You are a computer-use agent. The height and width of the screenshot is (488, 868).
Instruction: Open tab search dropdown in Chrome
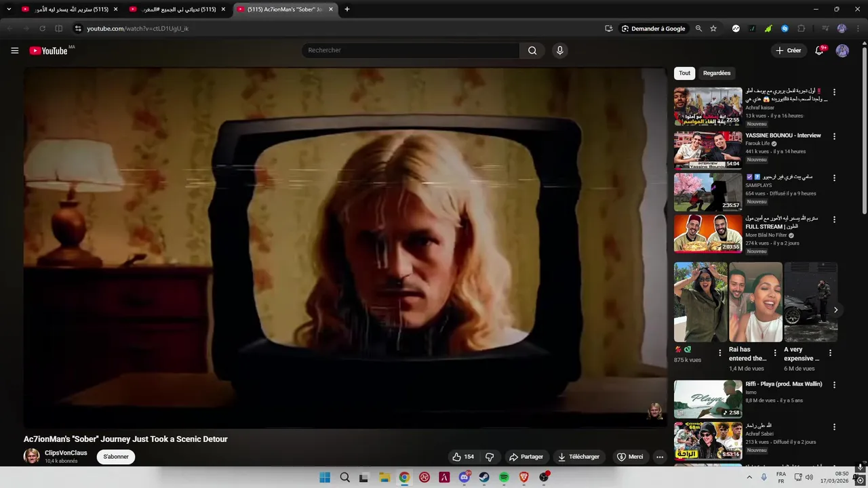pos(9,9)
